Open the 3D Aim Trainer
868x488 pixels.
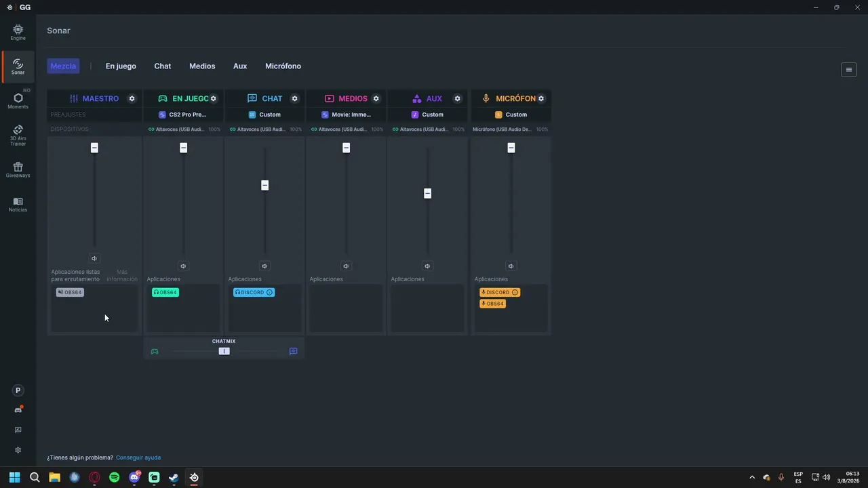18,135
